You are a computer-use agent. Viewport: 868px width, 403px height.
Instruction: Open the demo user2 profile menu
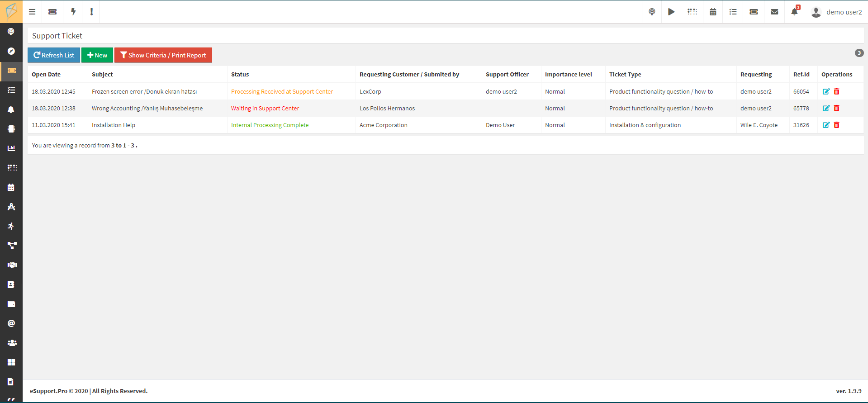click(836, 12)
